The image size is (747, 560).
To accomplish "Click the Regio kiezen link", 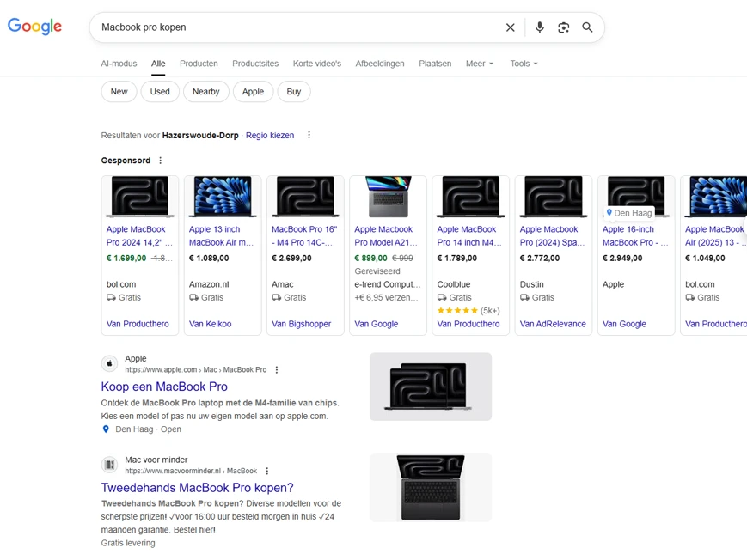I will click(270, 135).
